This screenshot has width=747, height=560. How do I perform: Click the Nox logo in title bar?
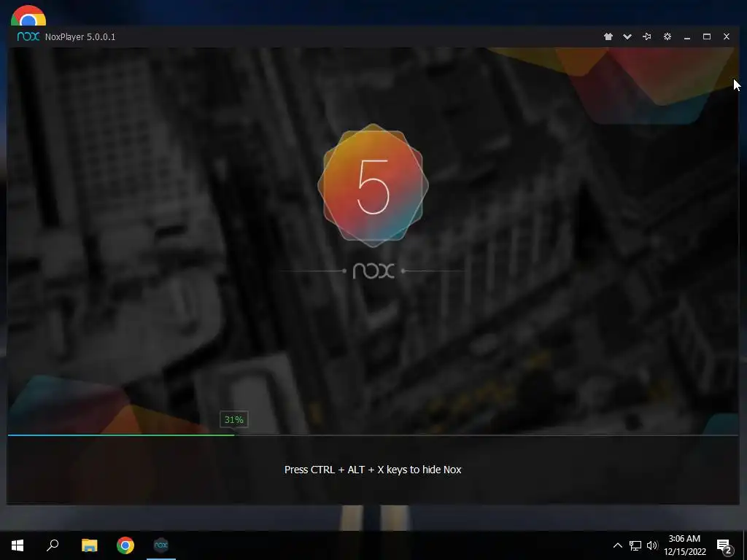(28, 36)
